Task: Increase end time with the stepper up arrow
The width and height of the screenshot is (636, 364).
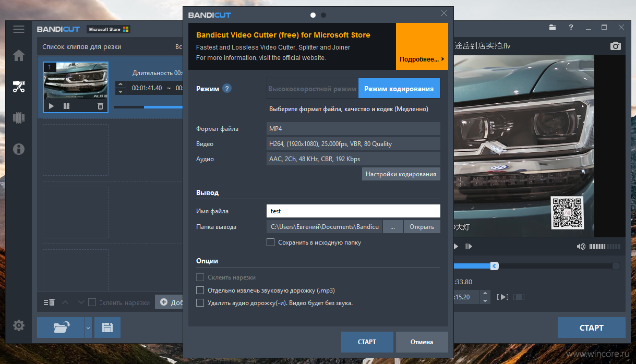Action: pos(485,294)
